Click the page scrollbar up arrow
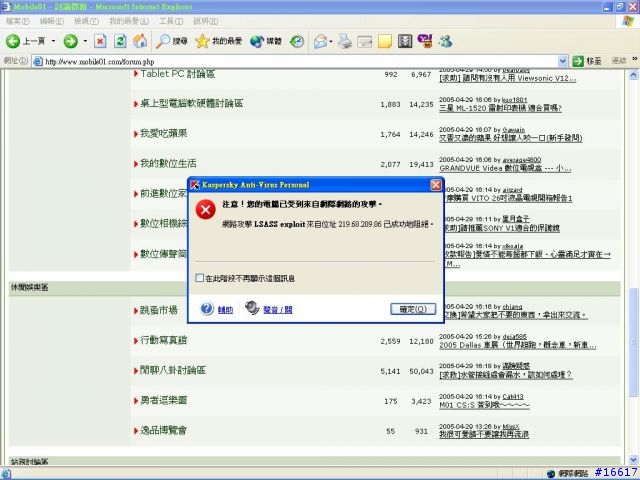 [x=633, y=75]
